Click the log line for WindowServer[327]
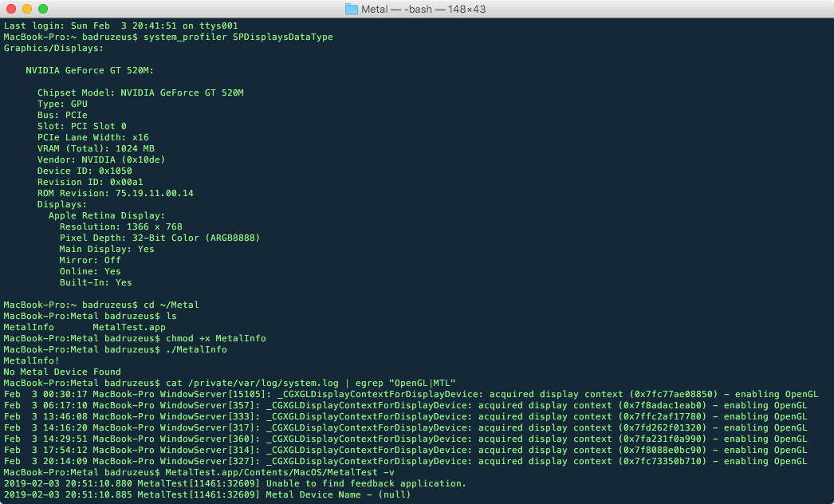Viewport: 834px width, 504px height. pyautogui.click(x=405, y=462)
